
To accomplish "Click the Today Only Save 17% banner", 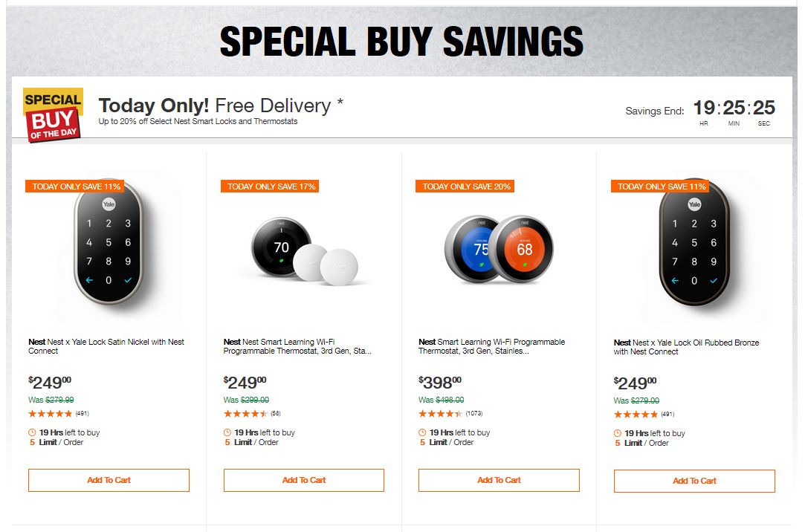I will point(270,186).
